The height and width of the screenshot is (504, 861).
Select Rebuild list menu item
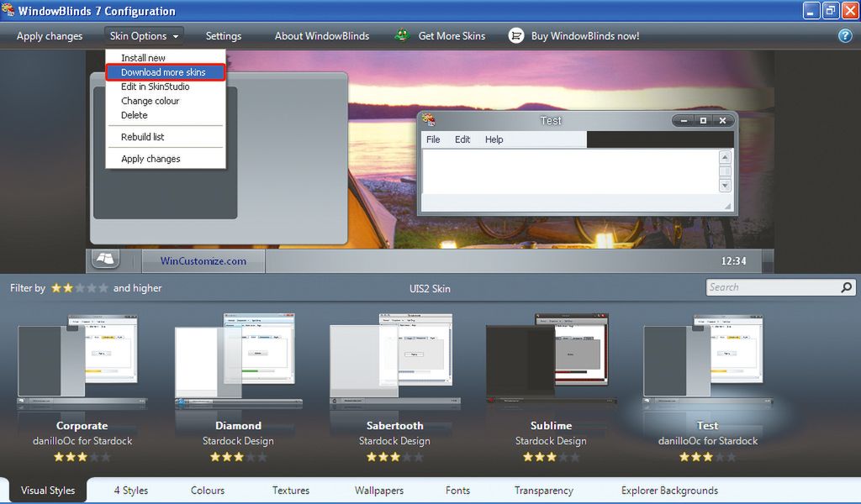click(x=166, y=137)
